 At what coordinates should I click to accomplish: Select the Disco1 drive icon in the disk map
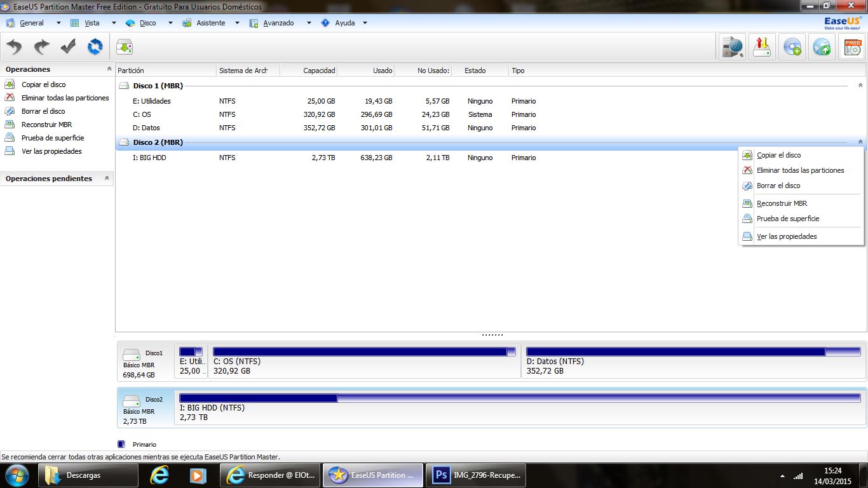point(132,355)
